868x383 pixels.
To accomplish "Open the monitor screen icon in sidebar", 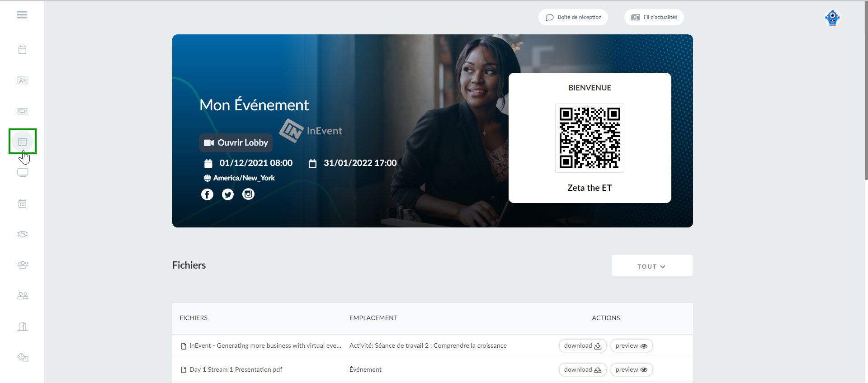I will point(22,173).
